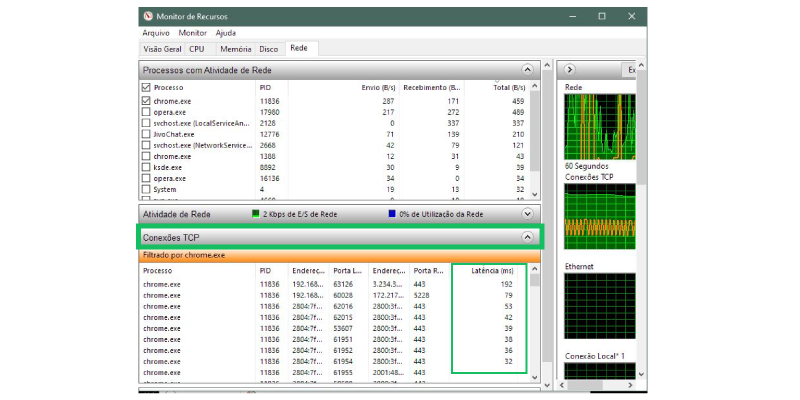Collapse the Conexões TCP section
This screenshot has height=400, width=800.
coord(527,237)
